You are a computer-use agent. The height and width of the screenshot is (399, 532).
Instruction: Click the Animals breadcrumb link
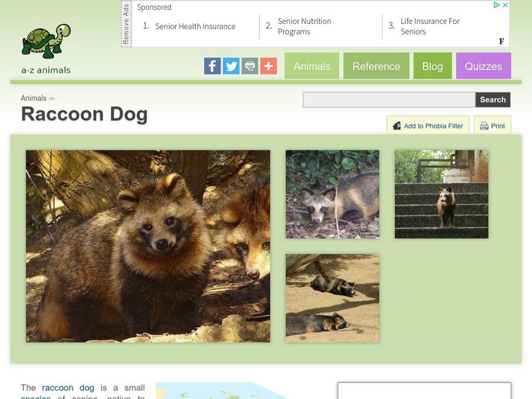34,98
